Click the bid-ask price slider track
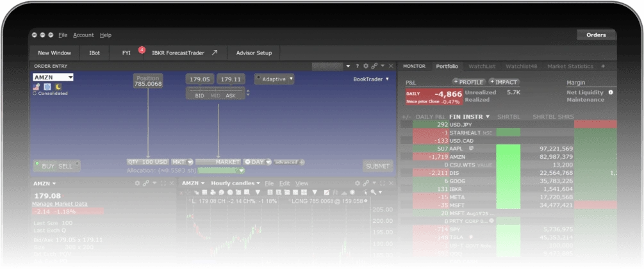 215,89
